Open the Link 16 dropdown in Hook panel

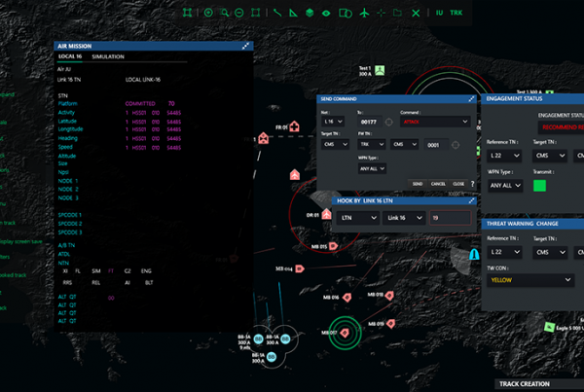(x=403, y=218)
